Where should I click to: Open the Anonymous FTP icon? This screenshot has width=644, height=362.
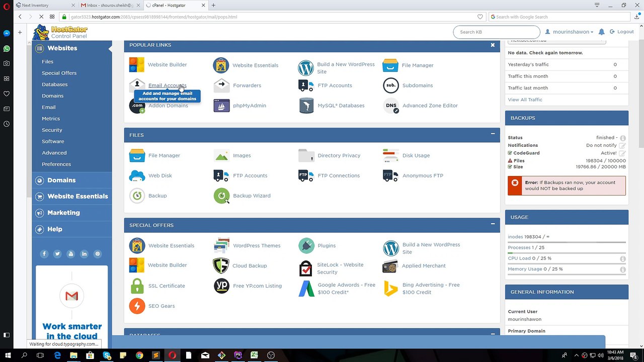point(390,175)
